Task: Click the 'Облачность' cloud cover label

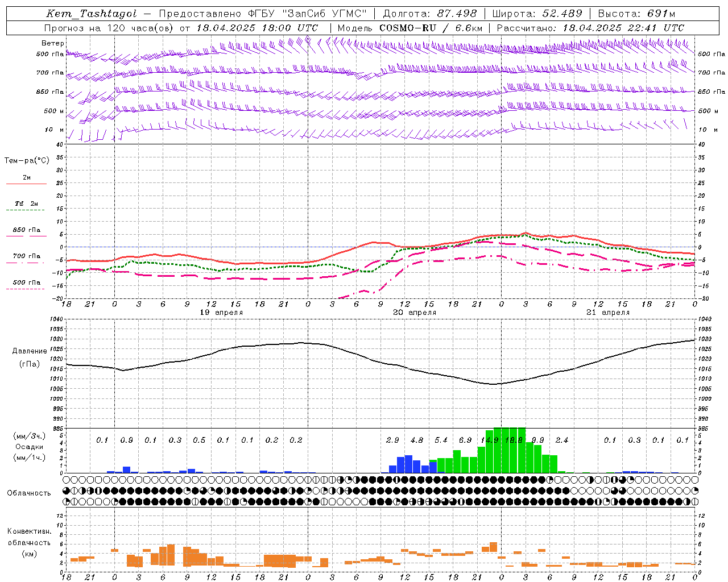Action: pos(29,493)
